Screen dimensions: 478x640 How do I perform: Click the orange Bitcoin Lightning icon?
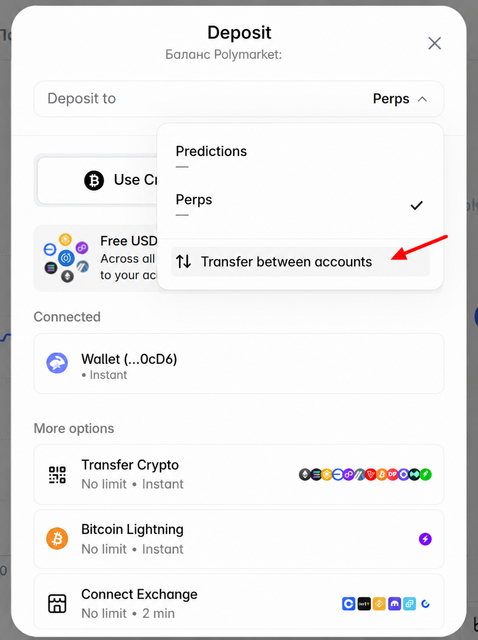pyautogui.click(x=57, y=539)
